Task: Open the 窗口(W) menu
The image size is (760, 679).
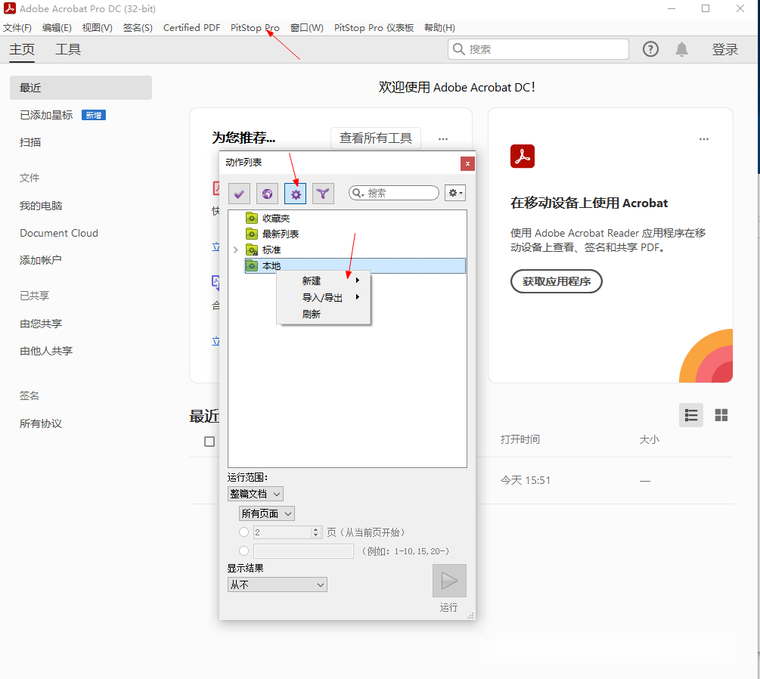Action: [307, 28]
